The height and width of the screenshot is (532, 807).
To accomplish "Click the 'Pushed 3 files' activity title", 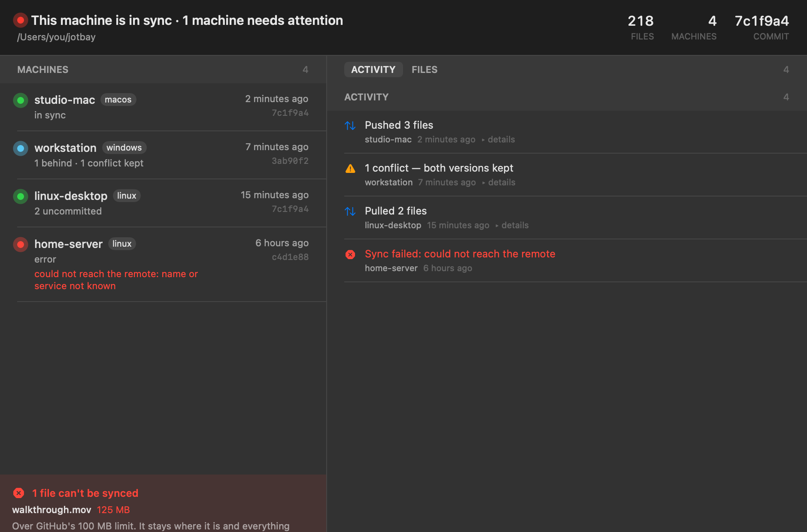I will point(399,125).
